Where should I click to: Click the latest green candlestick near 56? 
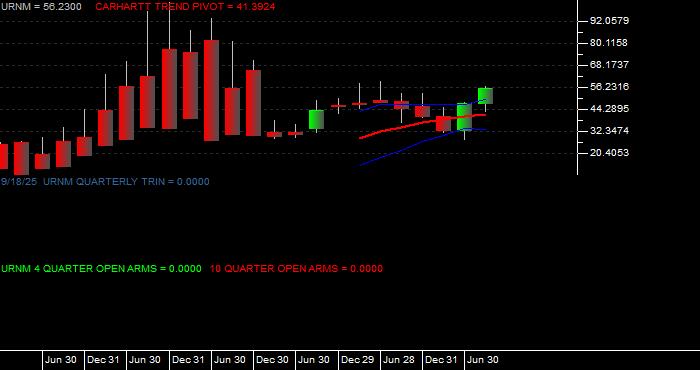485,96
